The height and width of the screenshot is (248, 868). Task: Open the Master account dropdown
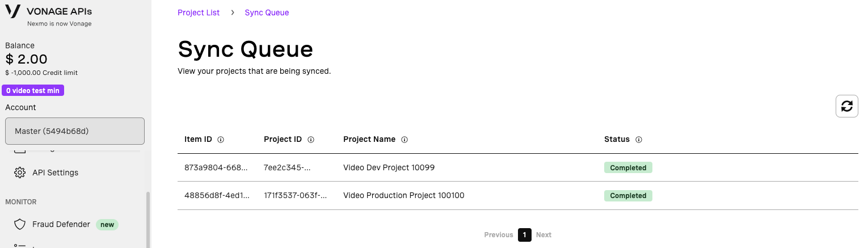pos(75,131)
